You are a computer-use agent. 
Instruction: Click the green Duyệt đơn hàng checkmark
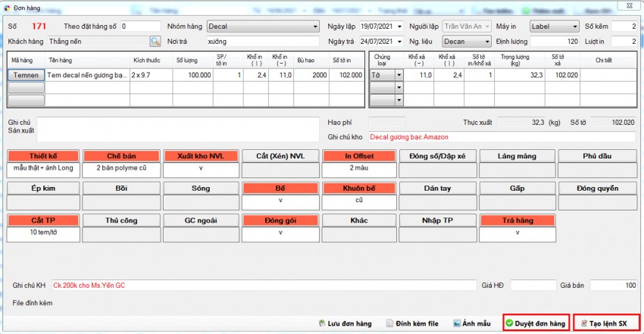coord(510,323)
